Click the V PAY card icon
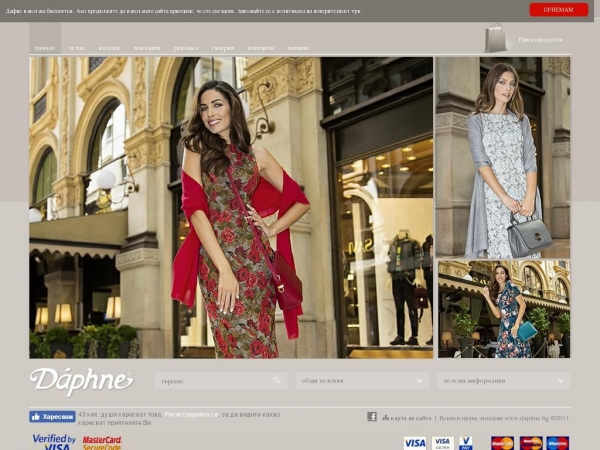Image resolution: width=600 pixels, height=450 pixels. coord(466,443)
